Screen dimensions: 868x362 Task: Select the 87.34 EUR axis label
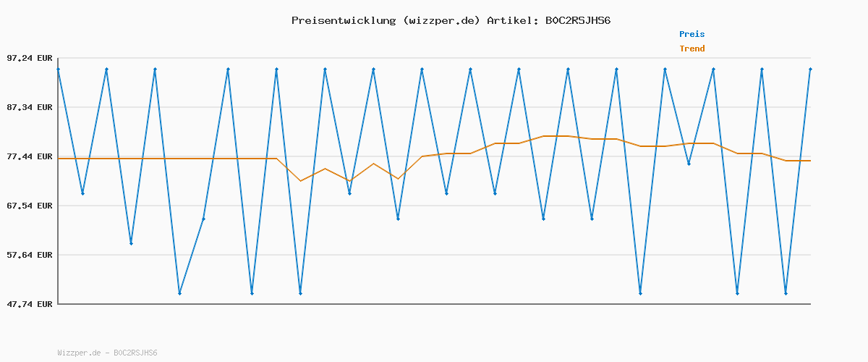[x=30, y=107]
